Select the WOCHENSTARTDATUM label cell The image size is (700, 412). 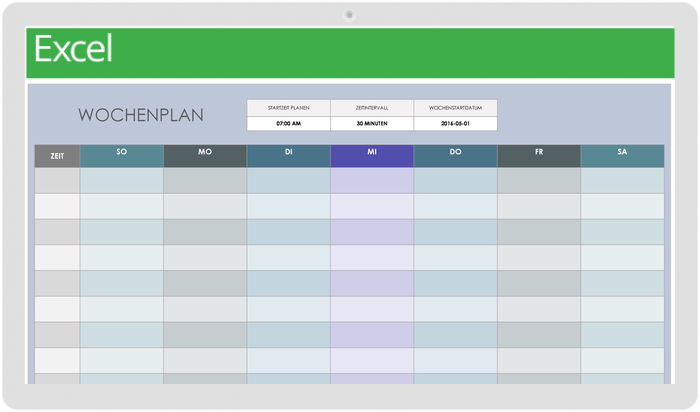click(x=455, y=107)
